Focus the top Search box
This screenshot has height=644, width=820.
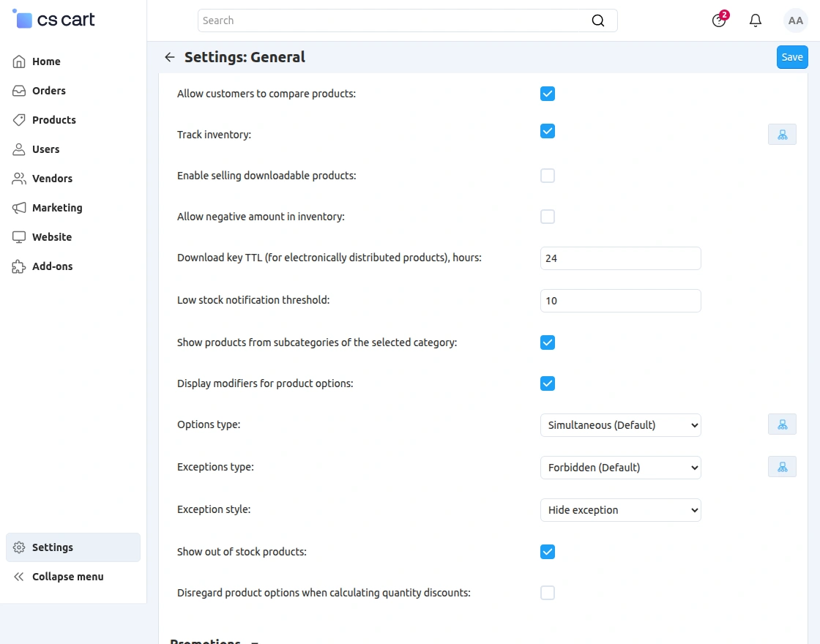tap(395, 20)
